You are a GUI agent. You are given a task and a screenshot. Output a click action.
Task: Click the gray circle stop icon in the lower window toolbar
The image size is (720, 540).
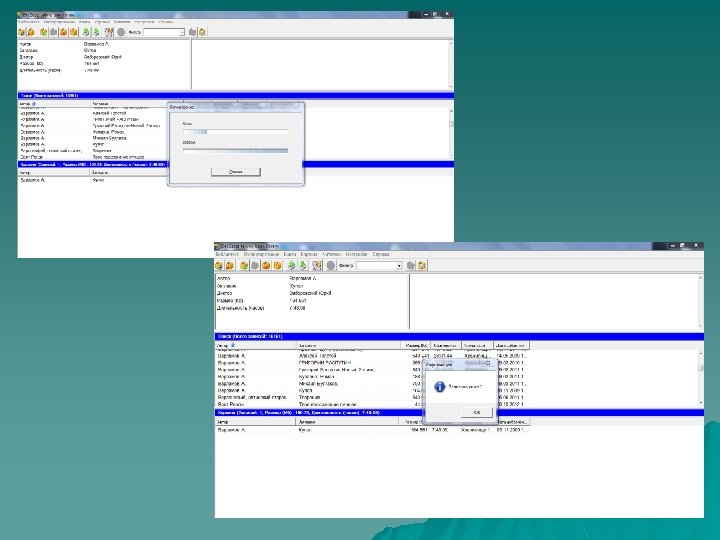[331, 265]
